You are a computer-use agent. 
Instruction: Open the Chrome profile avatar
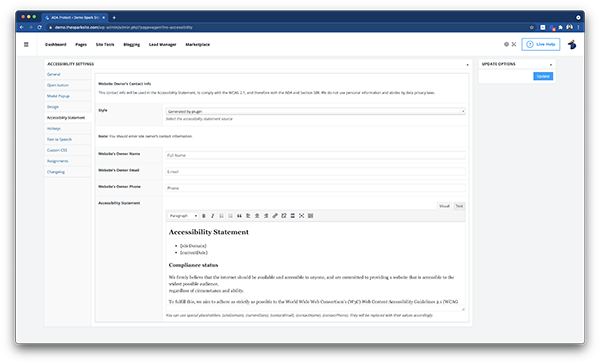[569, 27]
